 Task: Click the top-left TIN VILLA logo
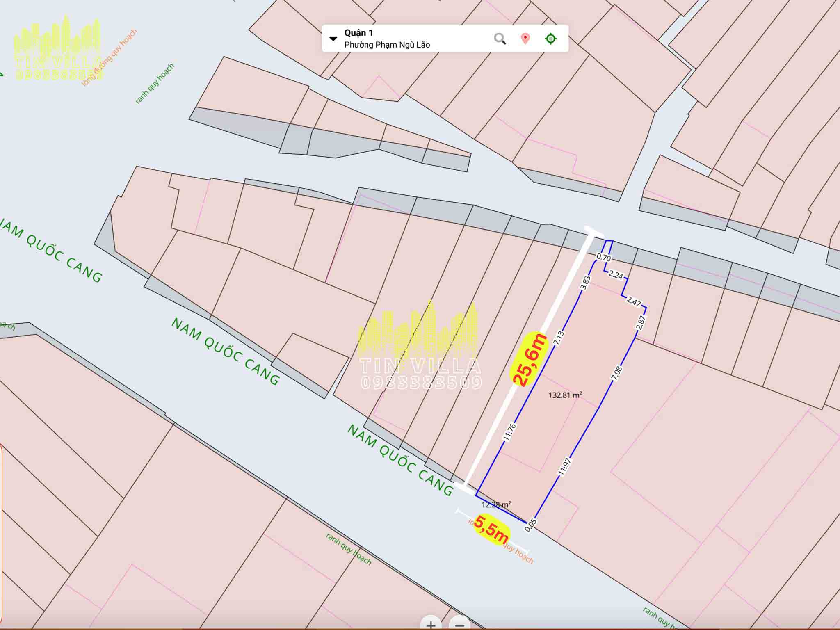57,47
